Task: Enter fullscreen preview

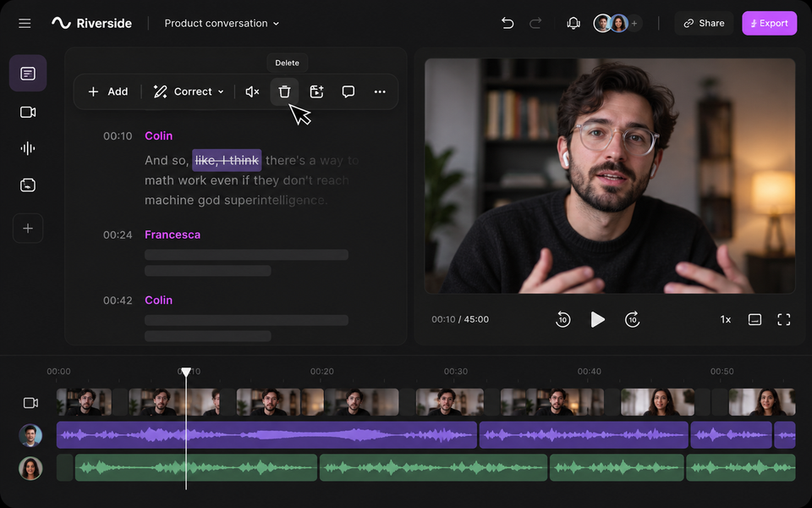Action: pyautogui.click(x=784, y=319)
